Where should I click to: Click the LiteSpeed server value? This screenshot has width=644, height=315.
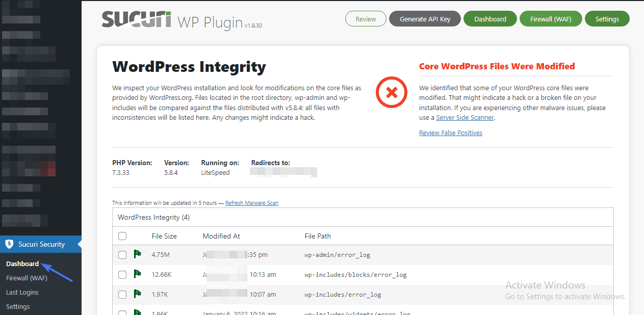215,172
